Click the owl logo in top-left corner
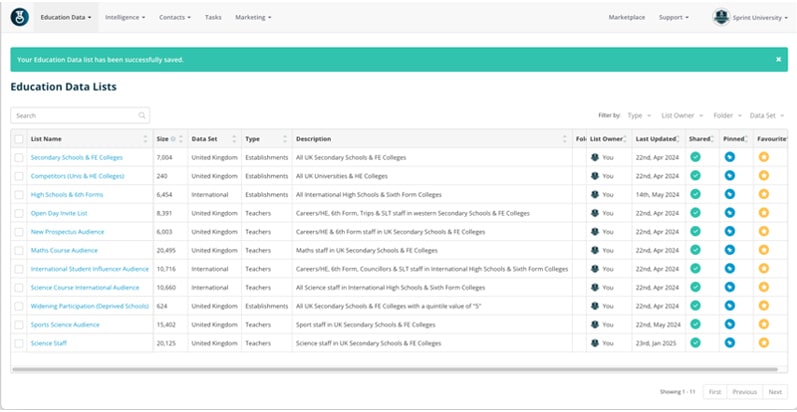797x412 pixels. tap(18, 17)
